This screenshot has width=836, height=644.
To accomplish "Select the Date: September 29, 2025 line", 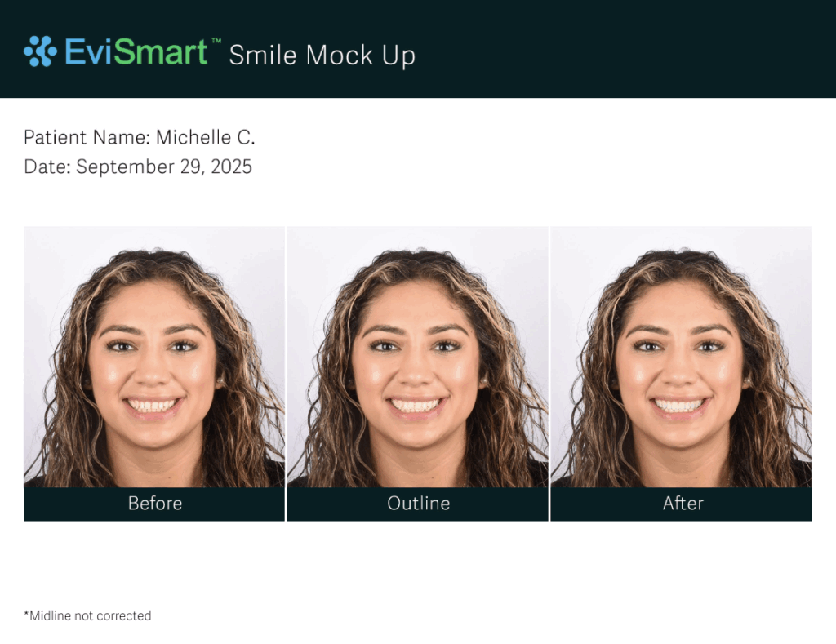I will (138, 167).
